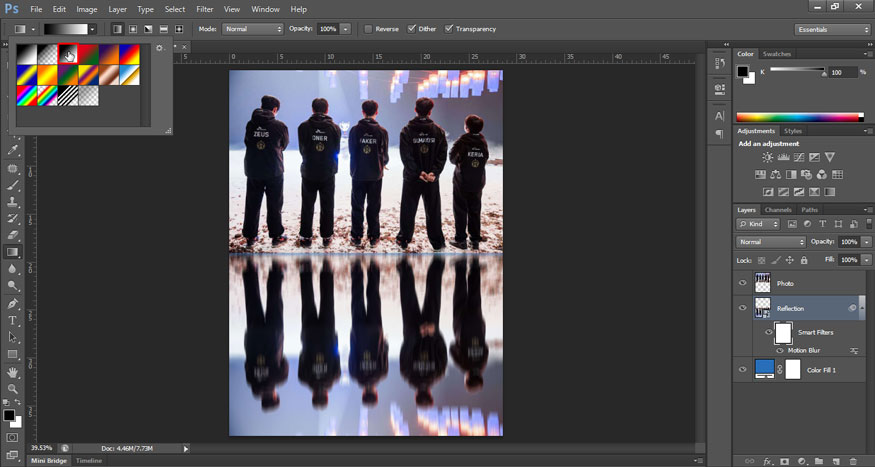Screen dimensions: 875x467
Task: Open the layer blend mode Normal dropdown
Action: [x=771, y=242]
